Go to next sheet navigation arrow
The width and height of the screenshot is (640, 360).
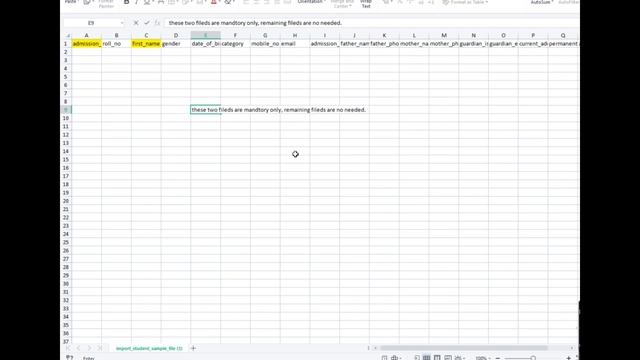coord(89,348)
